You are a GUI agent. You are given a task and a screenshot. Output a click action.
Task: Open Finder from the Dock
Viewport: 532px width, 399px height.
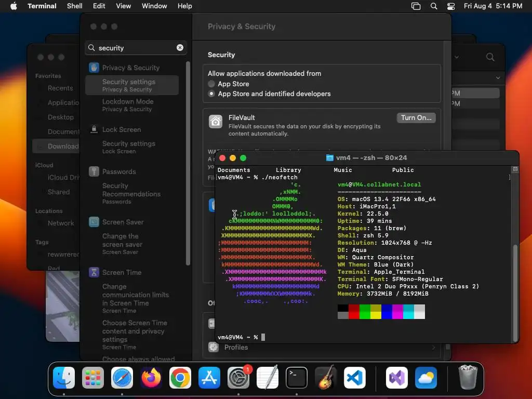(x=64, y=378)
